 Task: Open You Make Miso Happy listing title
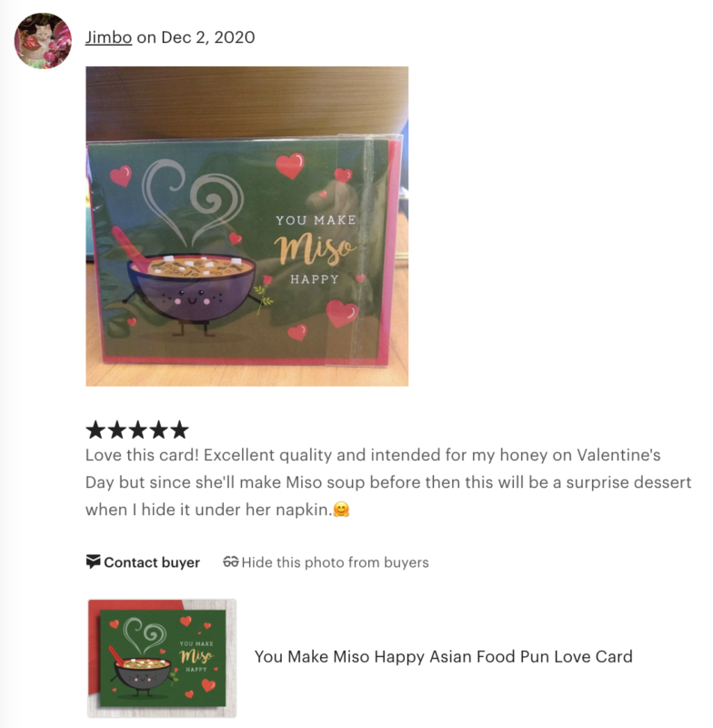[444, 656]
